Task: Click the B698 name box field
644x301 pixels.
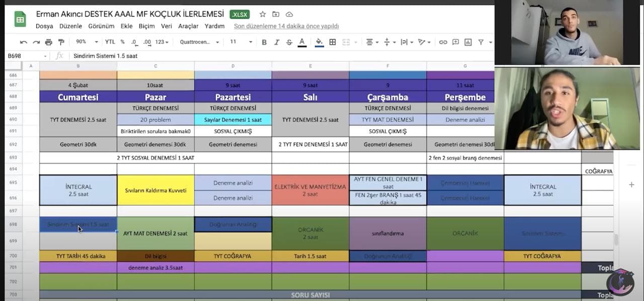Action: point(25,56)
